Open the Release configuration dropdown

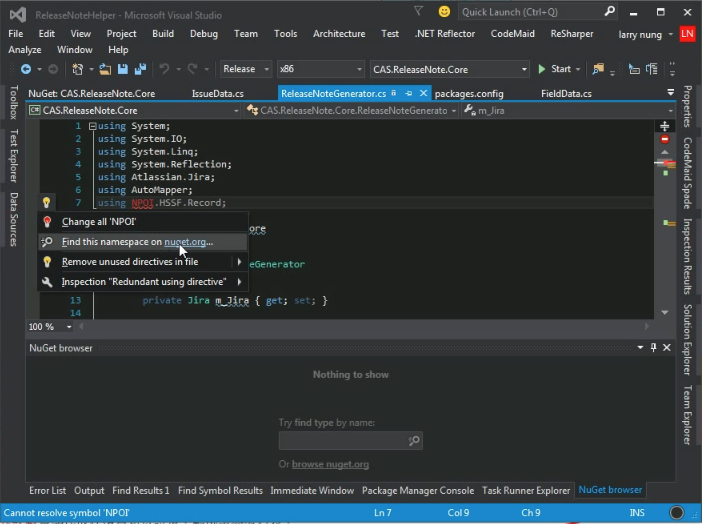pyautogui.click(x=245, y=69)
